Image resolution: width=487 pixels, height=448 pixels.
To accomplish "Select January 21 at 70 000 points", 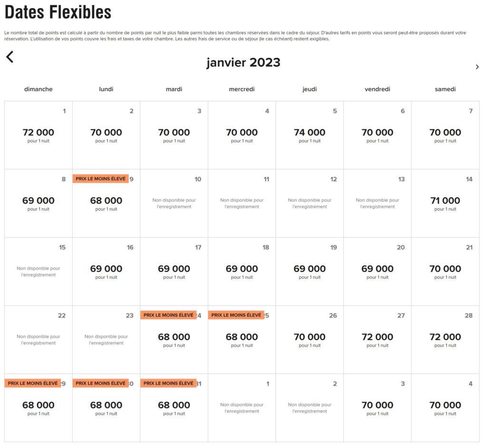I will [x=445, y=271].
